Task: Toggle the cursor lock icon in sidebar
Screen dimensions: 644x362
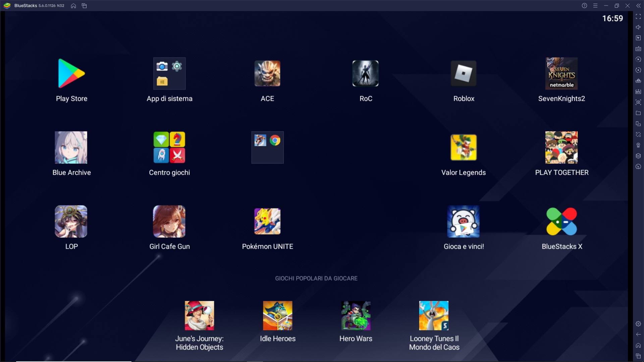Action: point(638,38)
